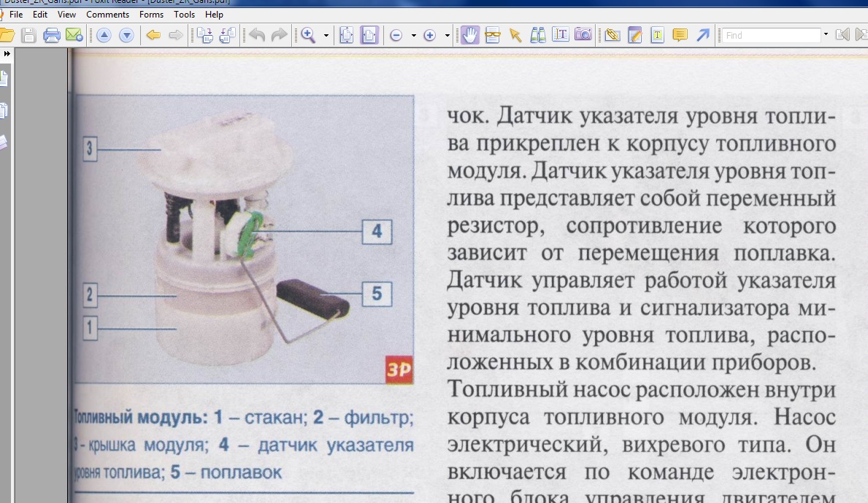Select the blue Arrow drawing tool

[x=702, y=36]
